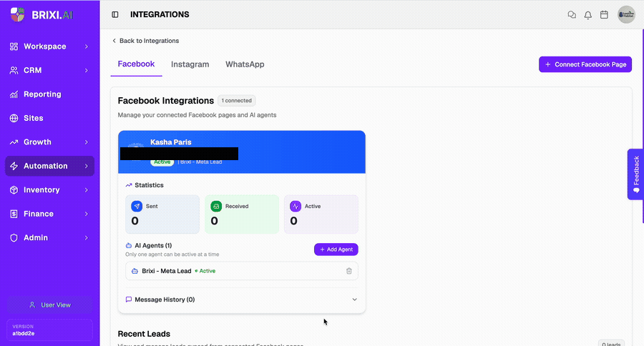Screen dimensions: 644x346
Task: Click the Brixi.AI logo
Action: pyautogui.click(x=42, y=15)
